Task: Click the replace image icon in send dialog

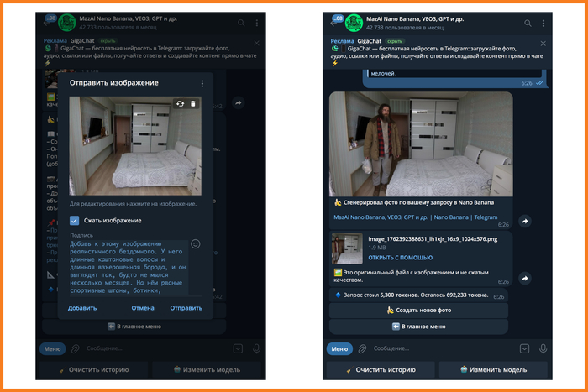Action: tap(179, 103)
